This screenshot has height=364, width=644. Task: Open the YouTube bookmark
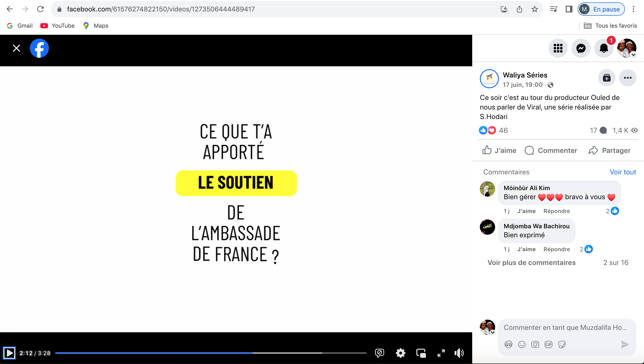point(58,26)
